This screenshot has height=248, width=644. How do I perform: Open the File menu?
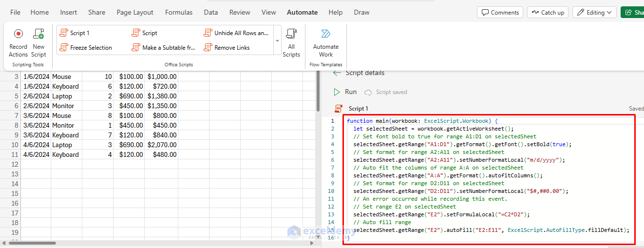[x=15, y=12]
